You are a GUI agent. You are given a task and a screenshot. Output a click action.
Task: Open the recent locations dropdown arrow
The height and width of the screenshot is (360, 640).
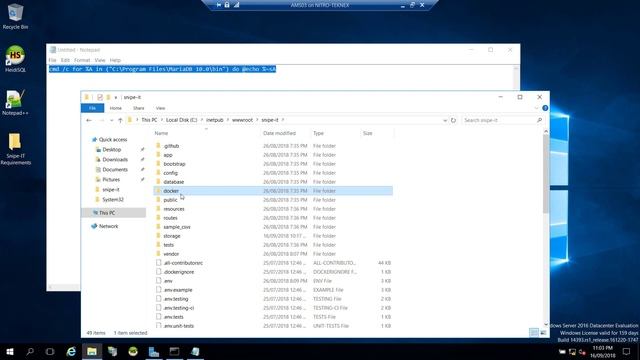click(x=111, y=120)
